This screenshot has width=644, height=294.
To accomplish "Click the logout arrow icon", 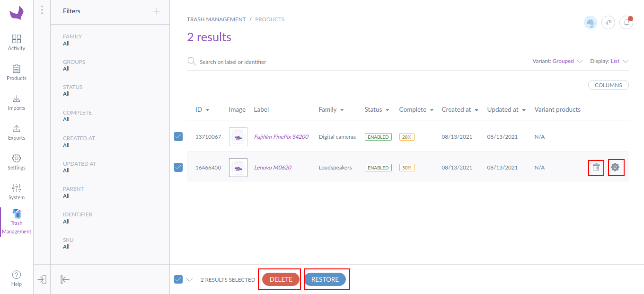I will pyautogui.click(x=42, y=279).
